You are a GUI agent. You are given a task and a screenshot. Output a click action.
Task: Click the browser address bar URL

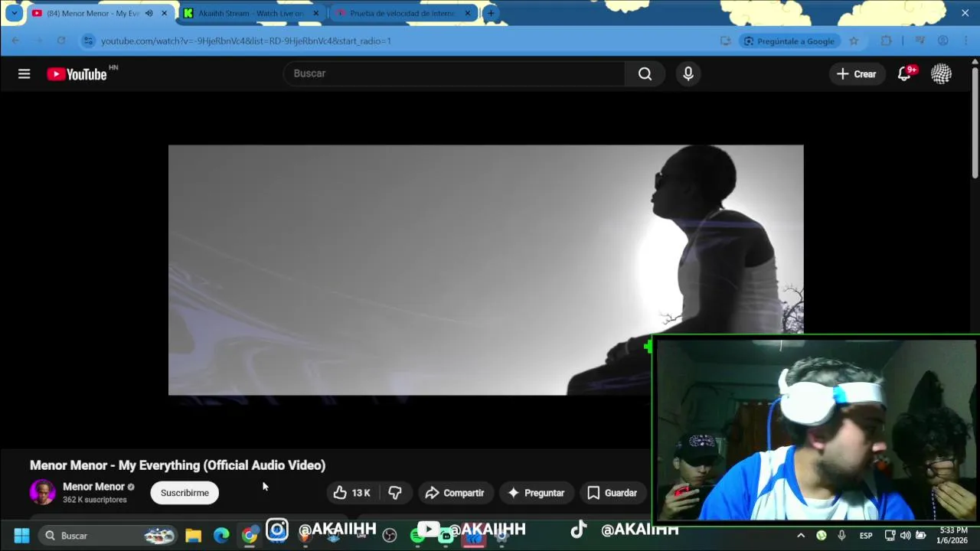(x=246, y=41)
